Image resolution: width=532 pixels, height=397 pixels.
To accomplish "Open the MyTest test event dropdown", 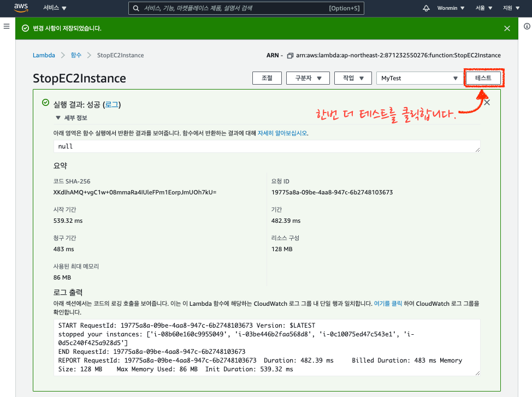I will click(x=419, y=78).
